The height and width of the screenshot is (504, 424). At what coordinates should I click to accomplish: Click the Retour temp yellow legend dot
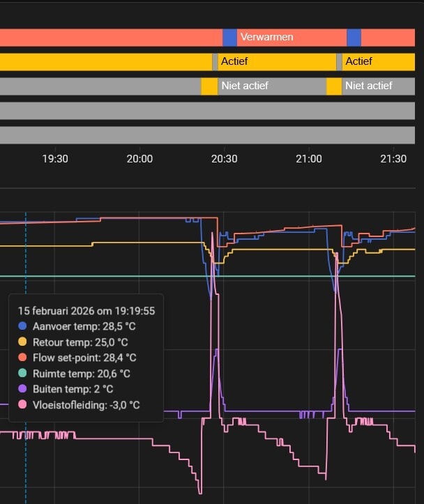point(22,342)
